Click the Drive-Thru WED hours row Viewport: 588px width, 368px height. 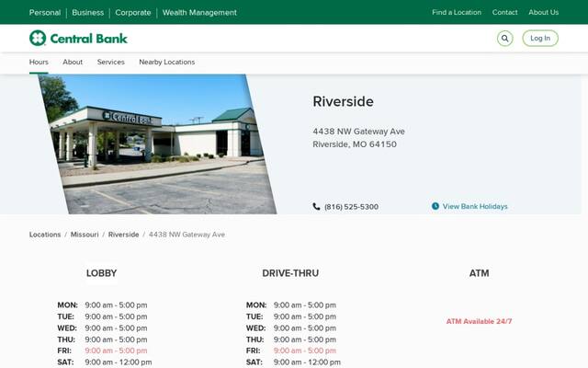pos(291,328)
